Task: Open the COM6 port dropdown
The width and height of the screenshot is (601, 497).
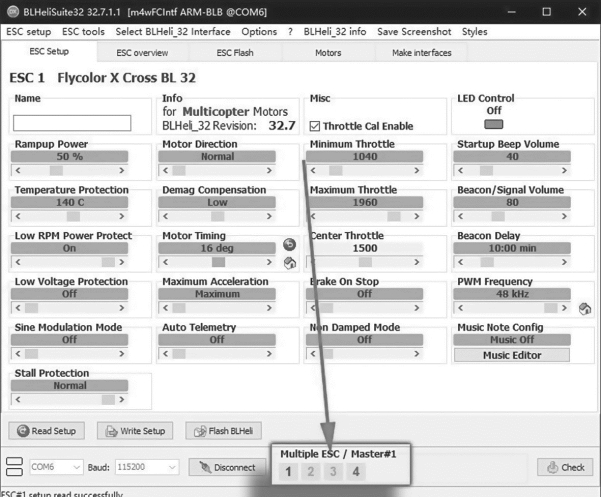Action: pos(56,467)
